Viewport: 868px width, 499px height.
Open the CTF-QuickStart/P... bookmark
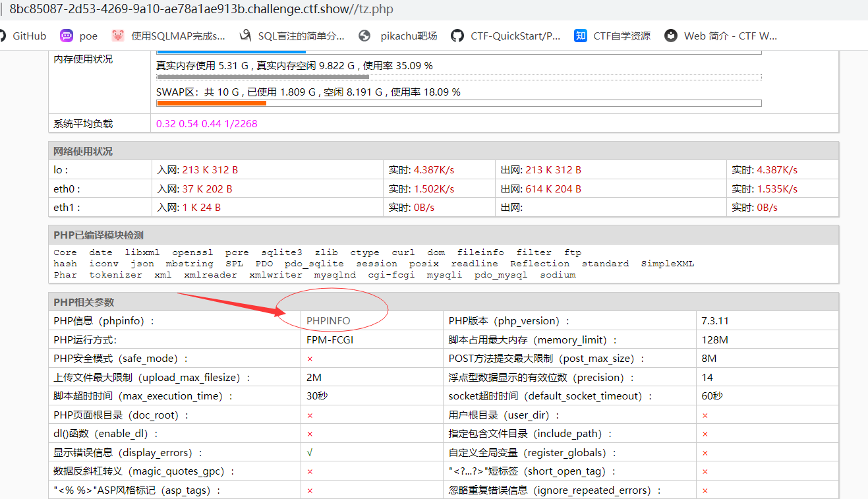click(506, 36)
